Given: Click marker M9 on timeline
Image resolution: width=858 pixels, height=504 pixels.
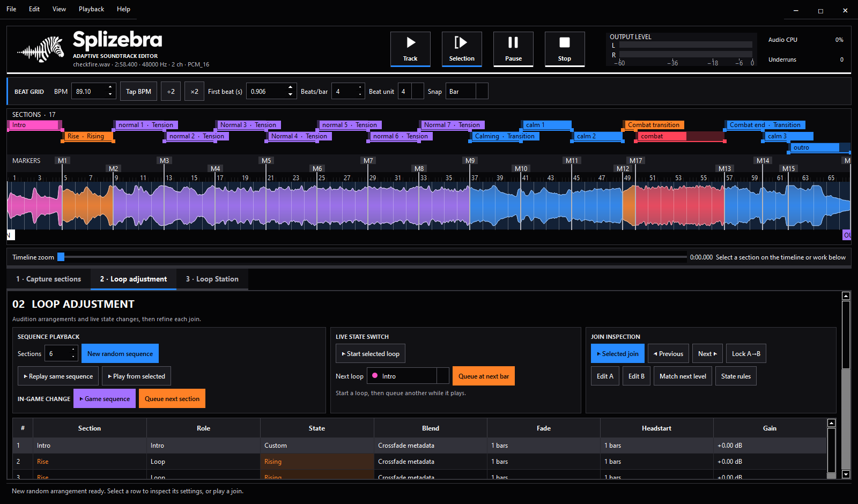Looking at the screenshot, I should pos(470,161).
